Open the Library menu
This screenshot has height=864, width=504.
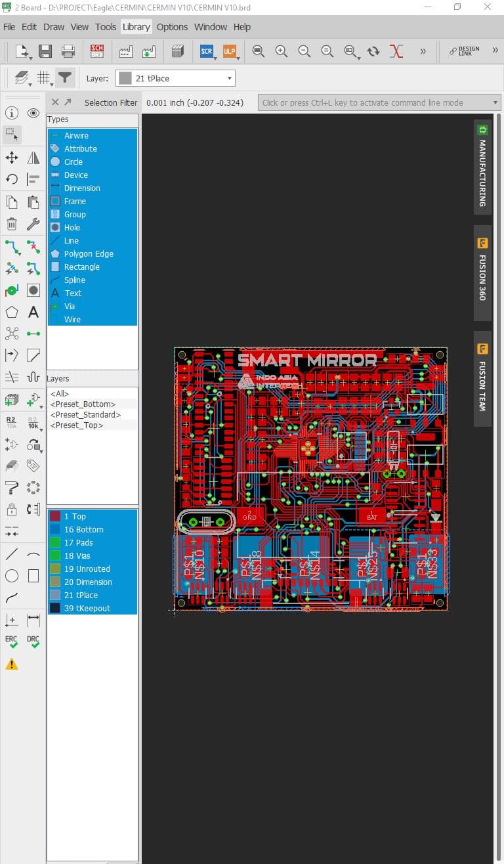(136, 27)
